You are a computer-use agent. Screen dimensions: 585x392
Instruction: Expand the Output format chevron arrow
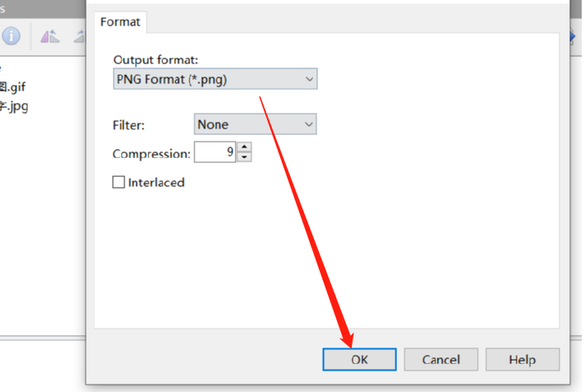[x=309, y=79]
